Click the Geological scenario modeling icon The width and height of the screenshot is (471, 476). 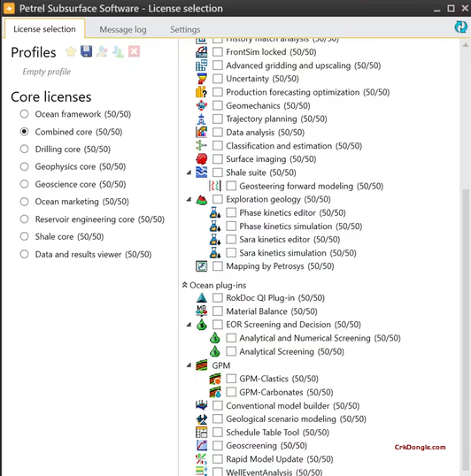coord(201,418)
